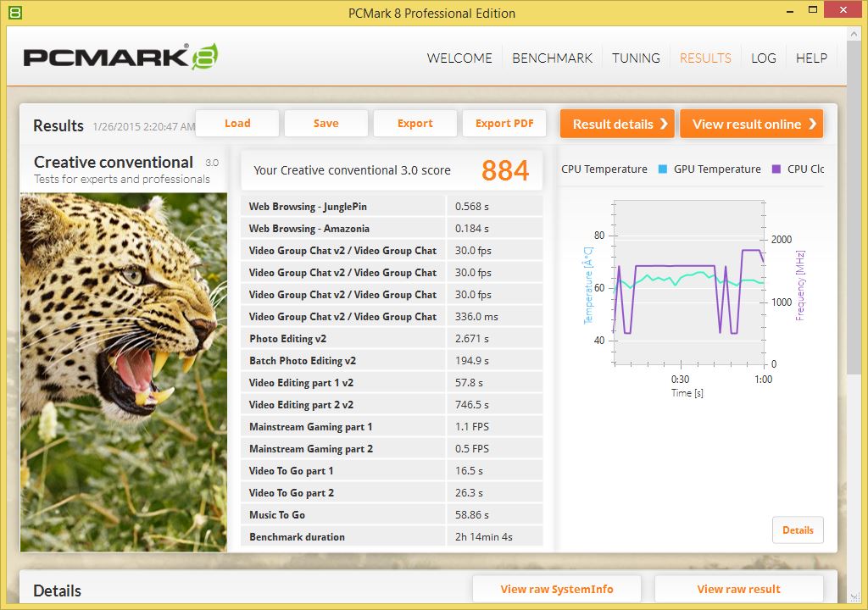Open the Welcome tab

pos(459,58)
